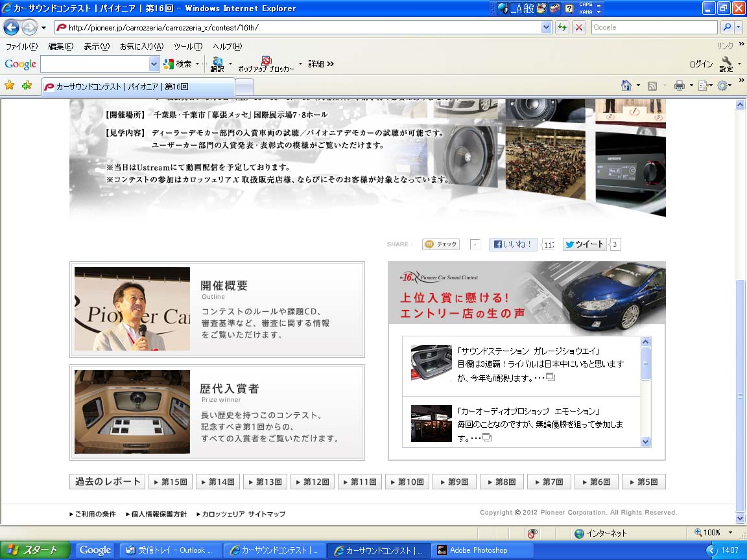
Task: Click the Print printer icon
Action: click(679, 86)
